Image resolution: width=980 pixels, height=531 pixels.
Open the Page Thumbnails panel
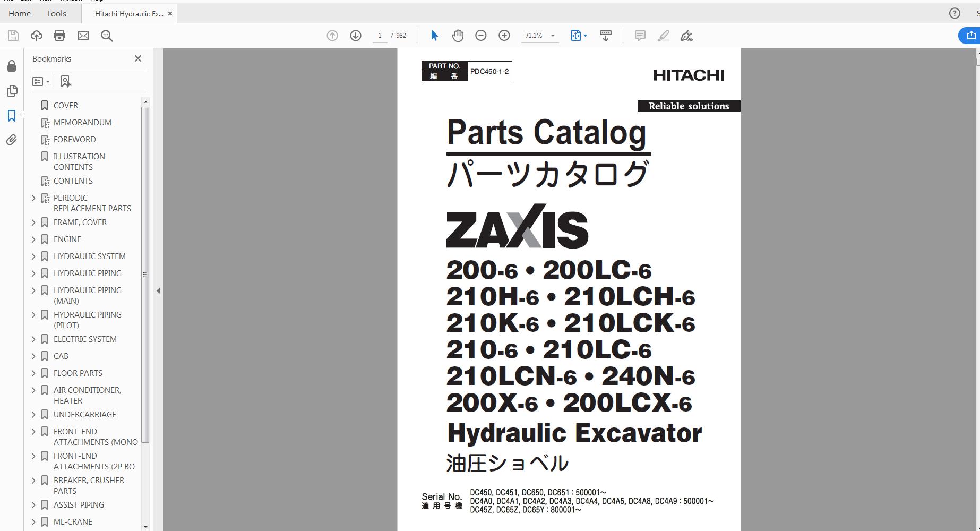(x=12, y=91)
